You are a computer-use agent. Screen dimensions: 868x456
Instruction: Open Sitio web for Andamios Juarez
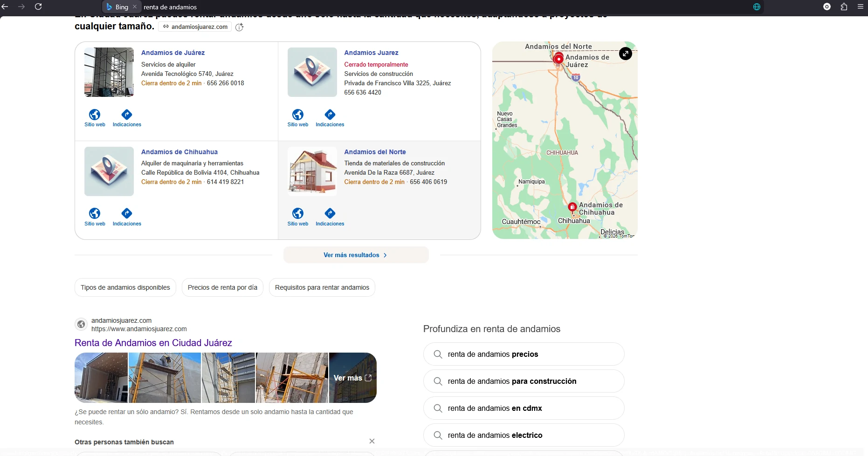coord(298,118)
